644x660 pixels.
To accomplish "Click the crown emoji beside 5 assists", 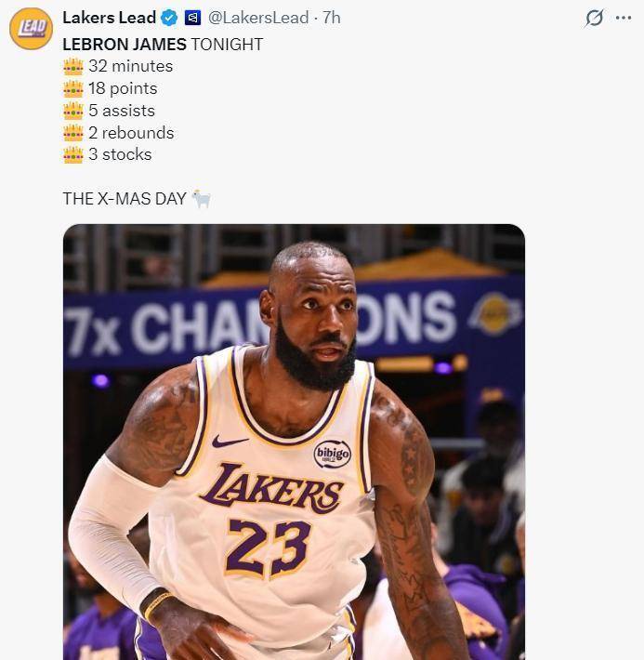I will 73,111.
